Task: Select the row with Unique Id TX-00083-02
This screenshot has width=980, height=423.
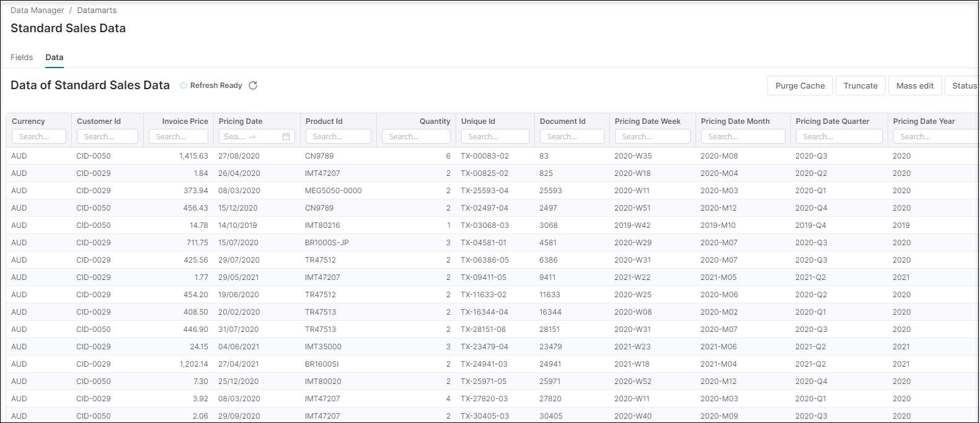Action: point(485,156)
